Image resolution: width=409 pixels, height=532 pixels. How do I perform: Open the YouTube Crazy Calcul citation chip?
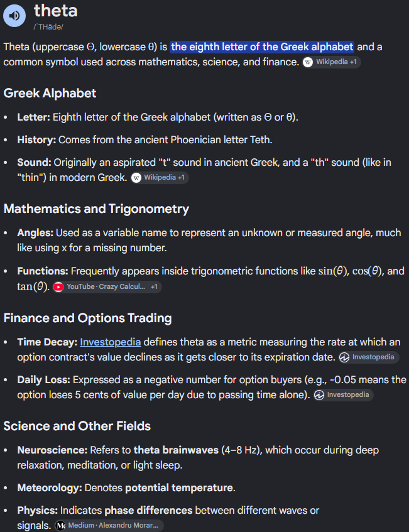pyautogui.click(x=107, y=287)
